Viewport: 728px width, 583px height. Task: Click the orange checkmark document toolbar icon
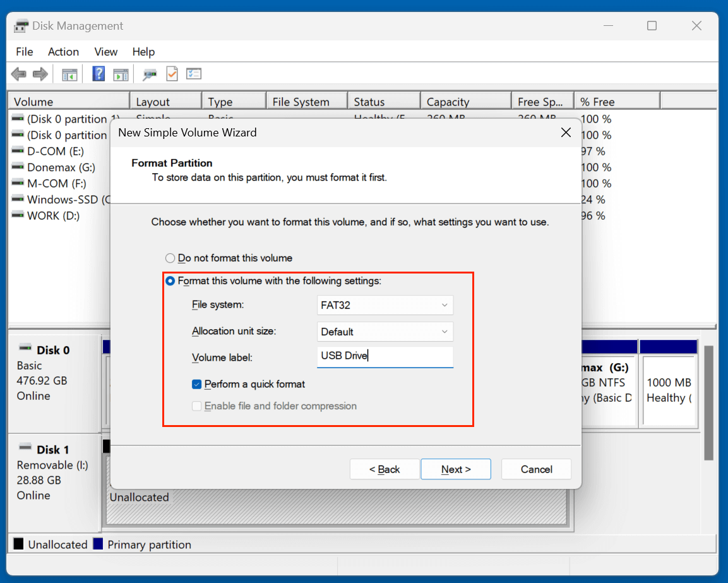click(172, 73)
